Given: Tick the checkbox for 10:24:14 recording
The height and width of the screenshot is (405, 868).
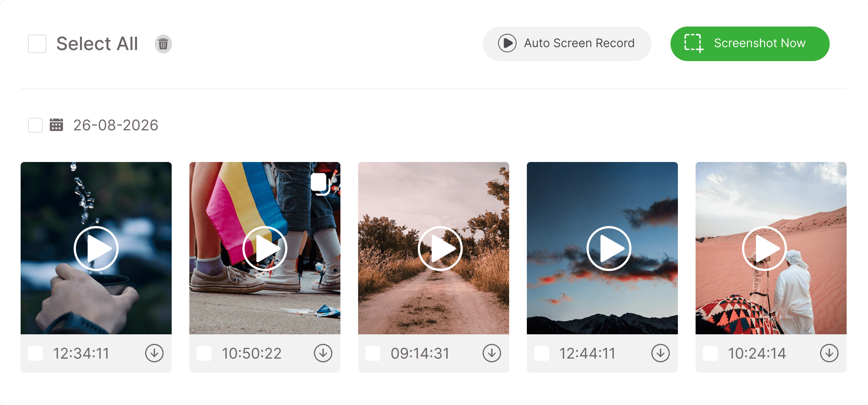Looking at the screenshot, I should [x=710, y=353].
